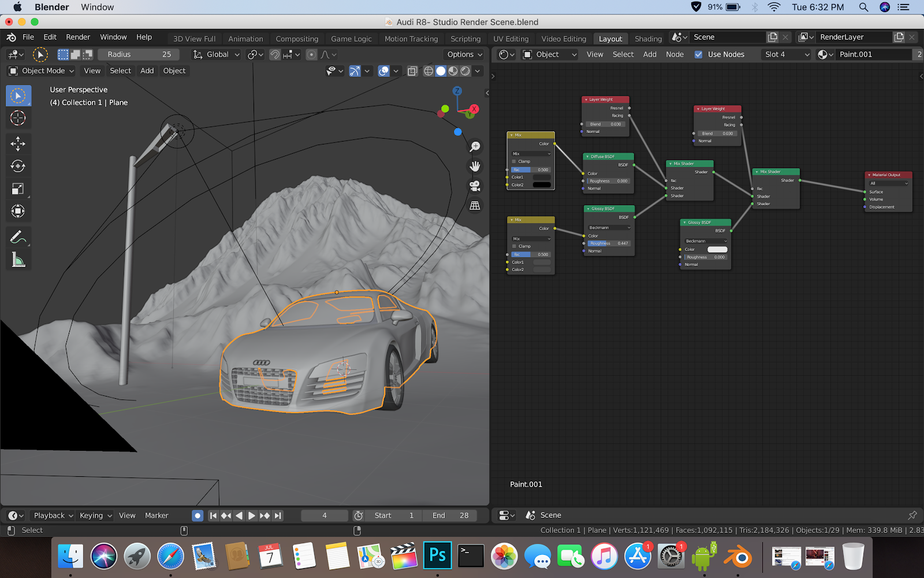Select the Measure tool
924x578 pixels.
coord(18,260)
